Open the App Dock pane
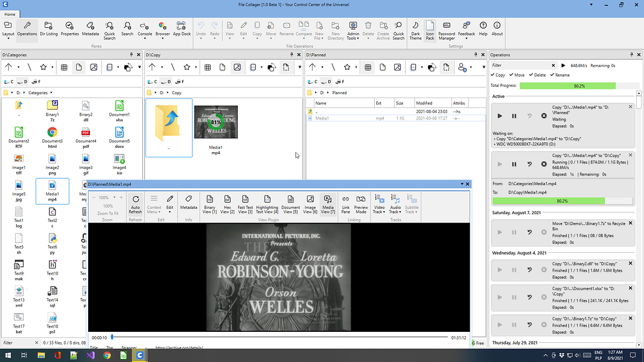644x362 pixels. point(182,28)
